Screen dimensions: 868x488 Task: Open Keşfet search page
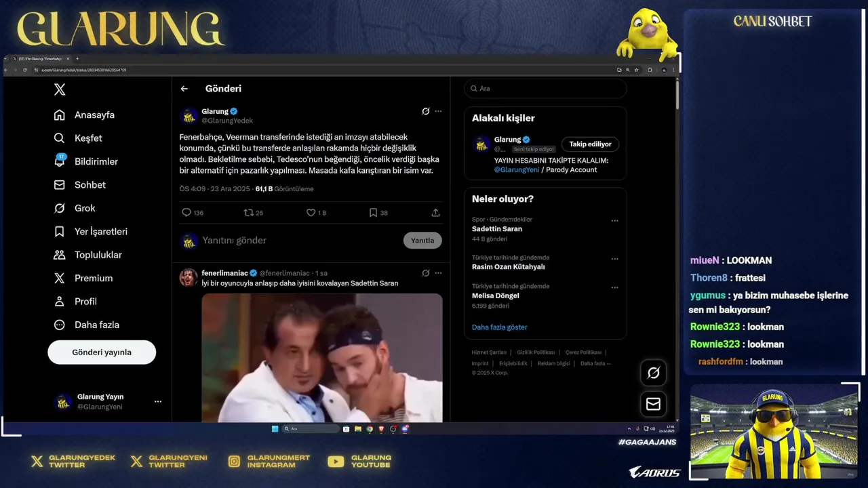[79, 138]
